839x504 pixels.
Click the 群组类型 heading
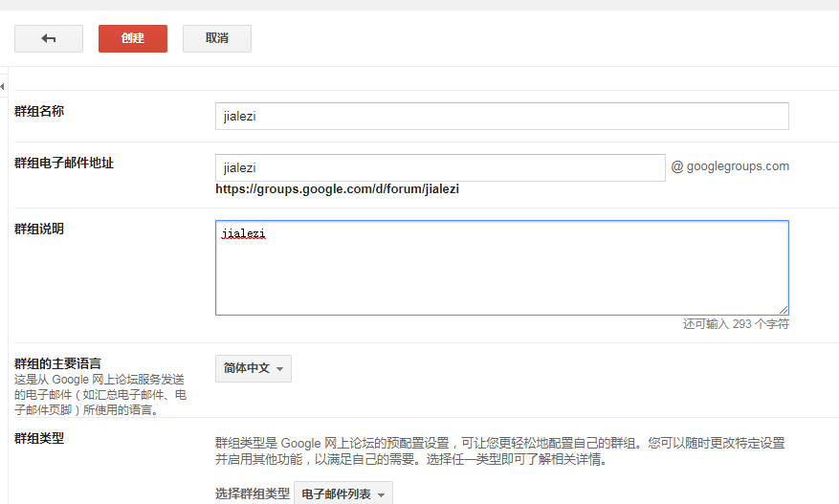coord(39,438)
